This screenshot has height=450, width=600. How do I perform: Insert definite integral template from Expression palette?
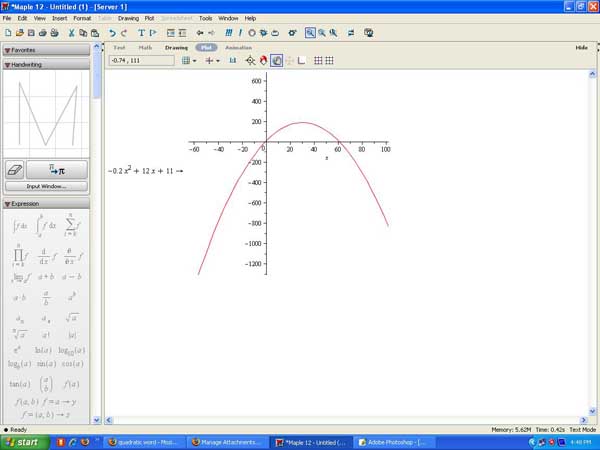tap(45, 226)
